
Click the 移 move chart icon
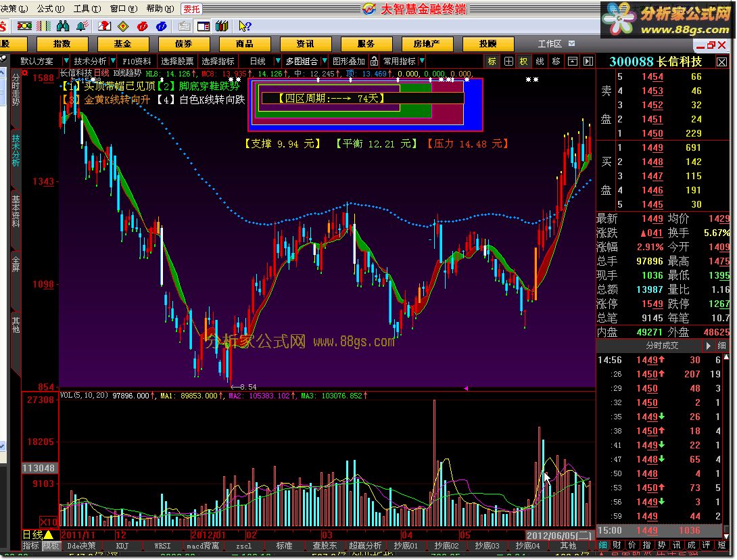pos(556,61)
